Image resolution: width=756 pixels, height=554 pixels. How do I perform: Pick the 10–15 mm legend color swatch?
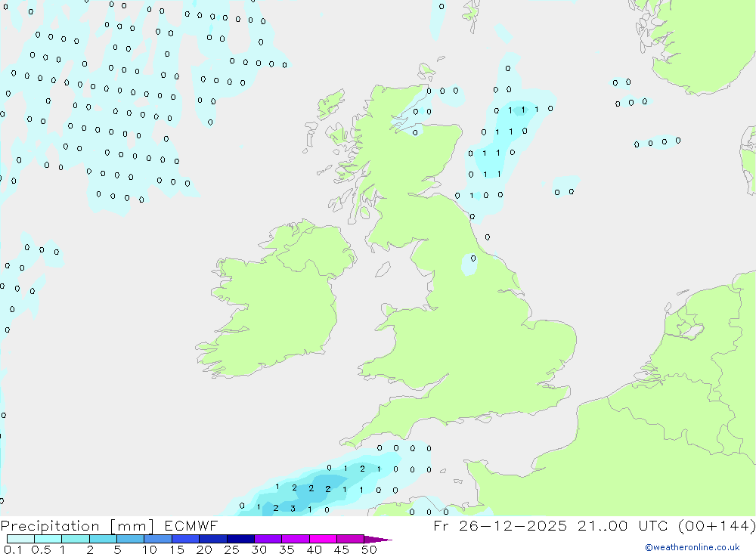pyautogui.click(x=158, y=539)
